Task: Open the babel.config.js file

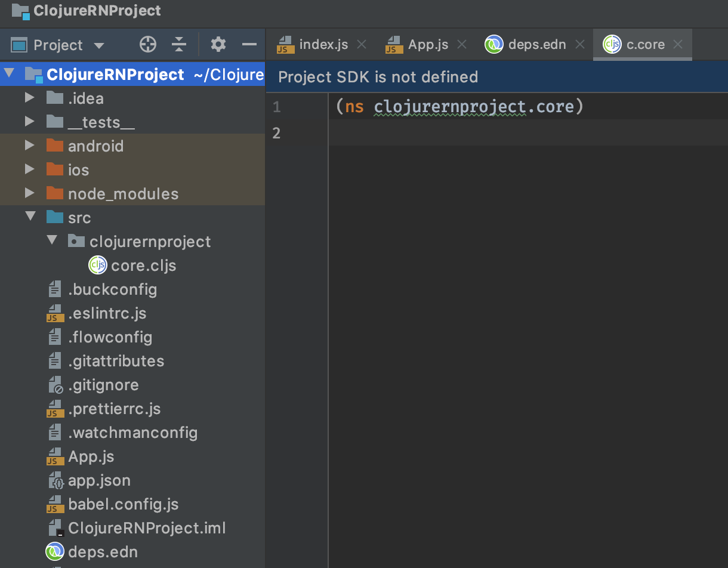Action: click(x=123, y=504)
